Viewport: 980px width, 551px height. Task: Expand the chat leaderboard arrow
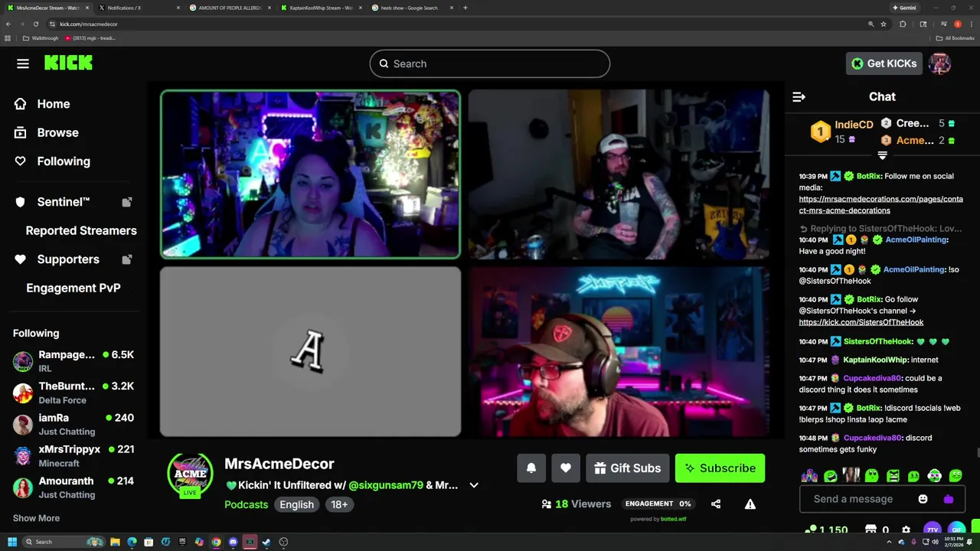882,155
